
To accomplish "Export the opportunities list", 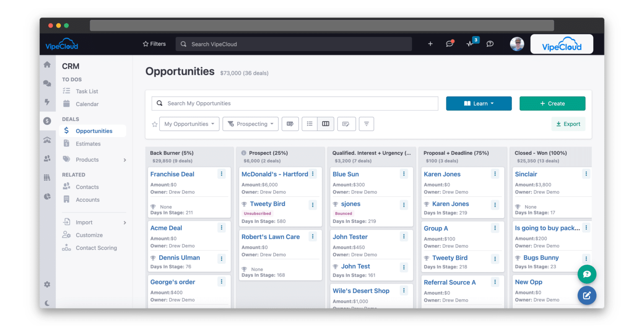I will (568, 124).
